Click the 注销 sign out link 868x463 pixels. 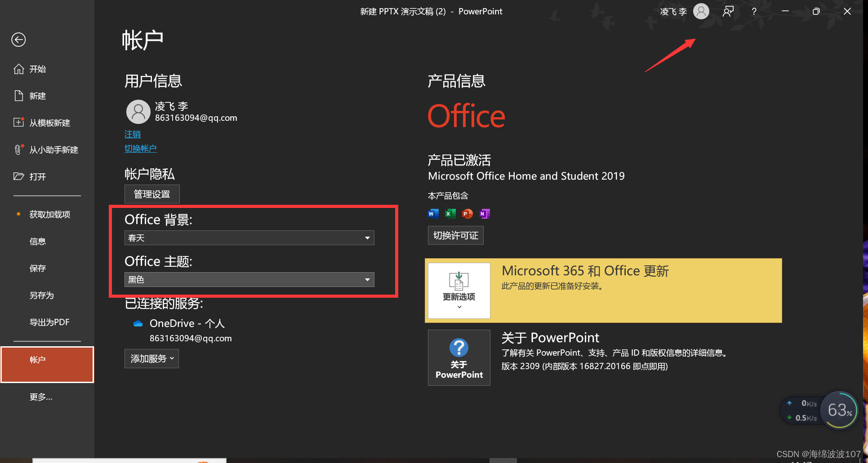coord(133,134)
